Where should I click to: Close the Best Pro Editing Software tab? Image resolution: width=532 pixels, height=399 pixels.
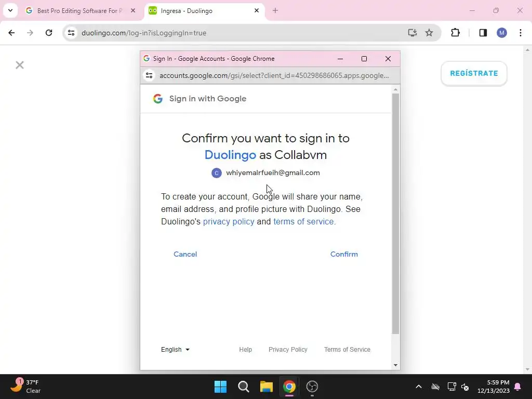click(133, 11)
